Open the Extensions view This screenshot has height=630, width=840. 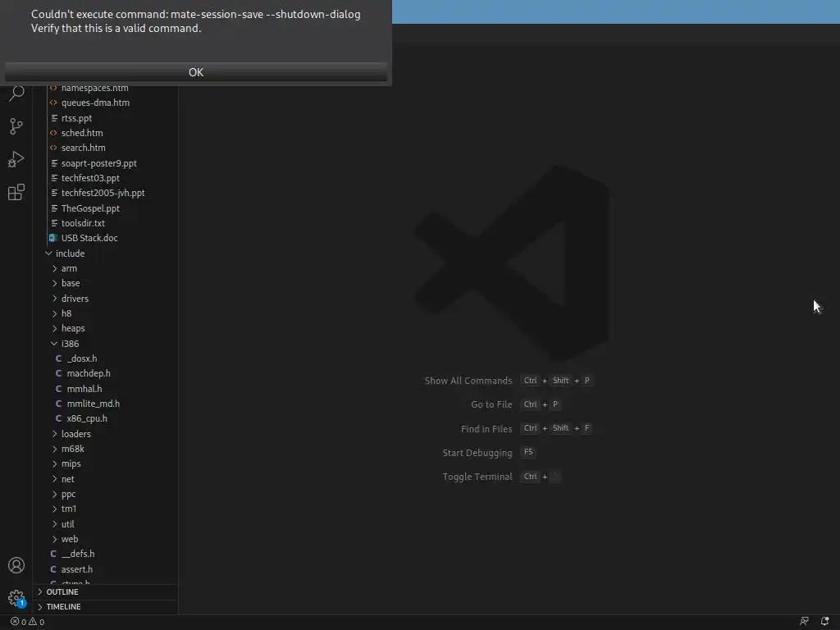click(x=16, y=192)
